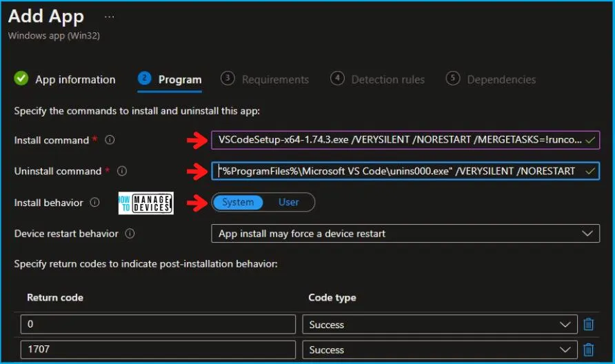This screenshot has width=615, height=364.
Task: Open Code type dropdown for return code 0
Action: tap(440, 325)
